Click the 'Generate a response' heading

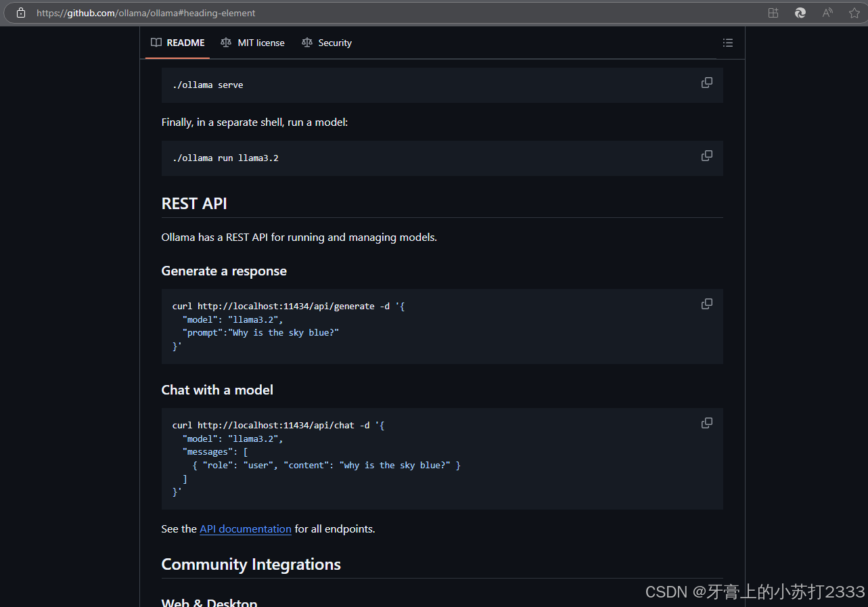click(224, 271)
